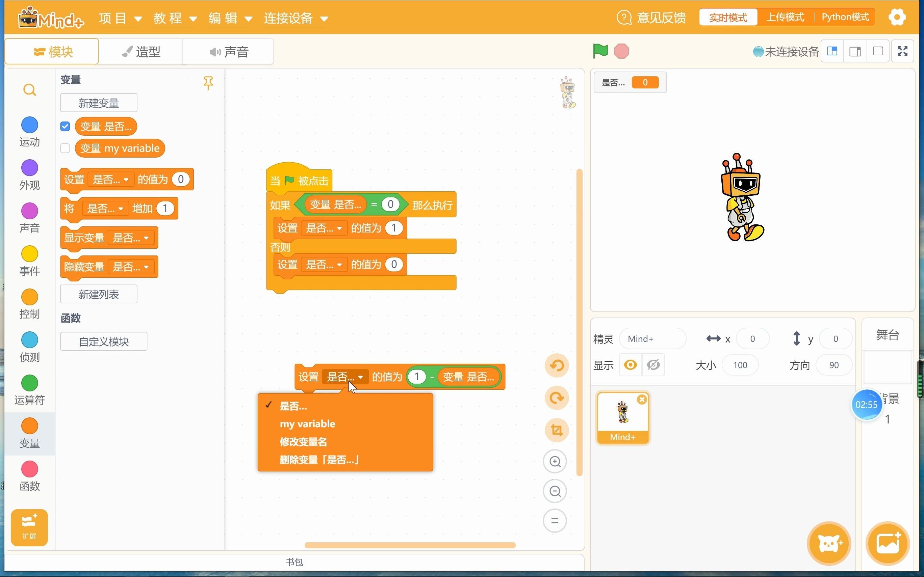Hide the sprite with crossed-eye icon
This screenshot has width=924, height=577.
click(653, 365)
